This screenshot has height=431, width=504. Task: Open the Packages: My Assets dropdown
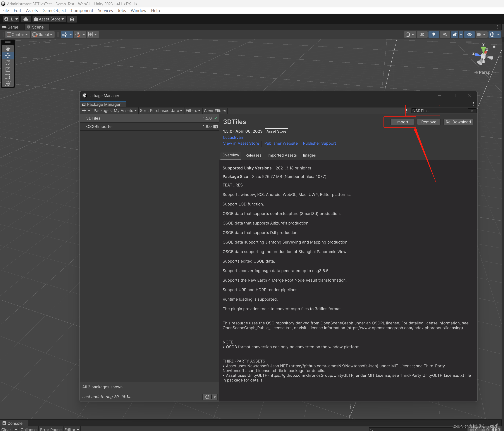pyautogui.click(x=115, y=111)
